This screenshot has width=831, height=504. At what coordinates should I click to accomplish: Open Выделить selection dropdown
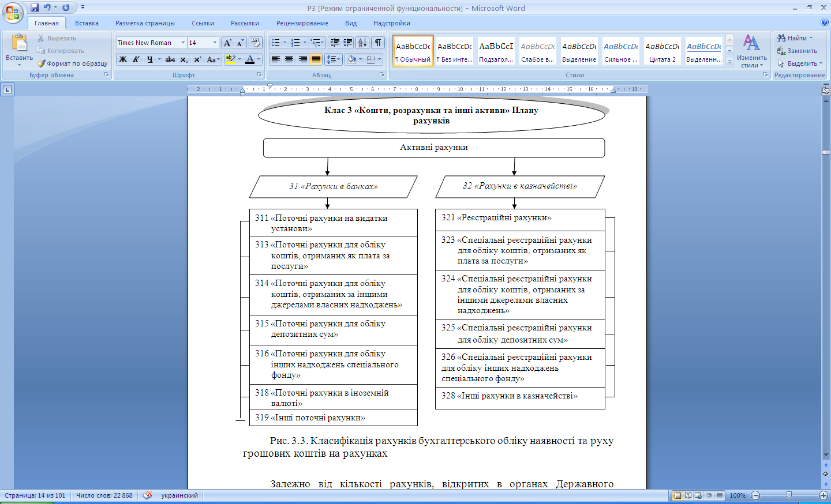tap(800, 63)
